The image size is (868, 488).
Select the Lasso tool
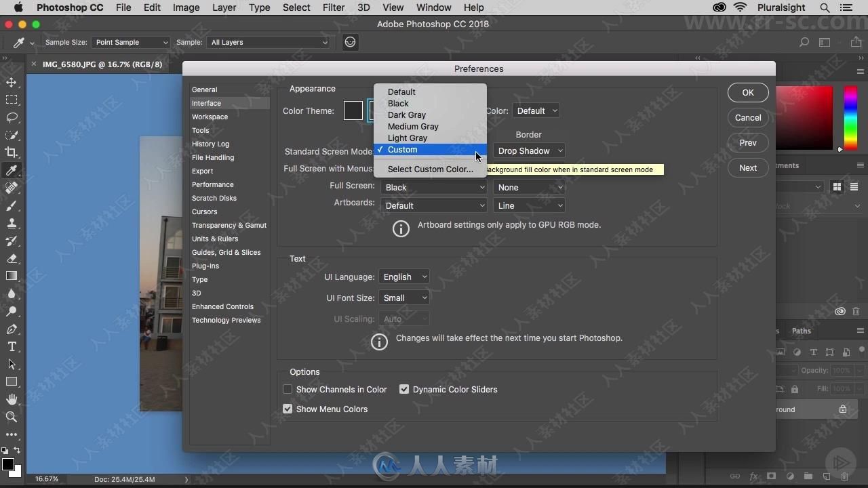click(x=12, y=117)
